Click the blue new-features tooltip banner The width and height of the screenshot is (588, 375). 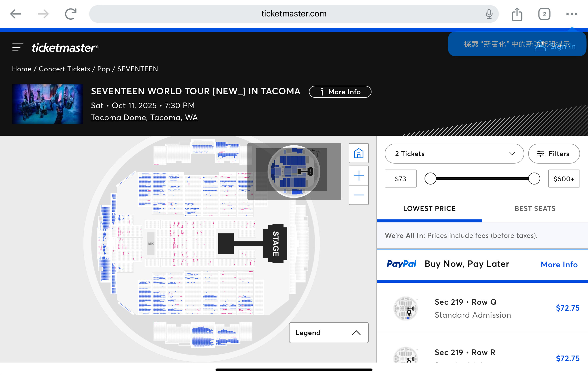pos(517,44)
